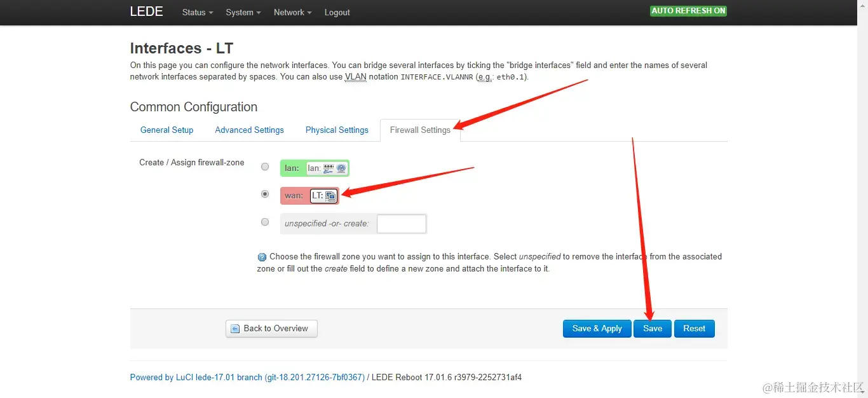
Task: Click the Common Configuration heading
Action: pos(194,107)
